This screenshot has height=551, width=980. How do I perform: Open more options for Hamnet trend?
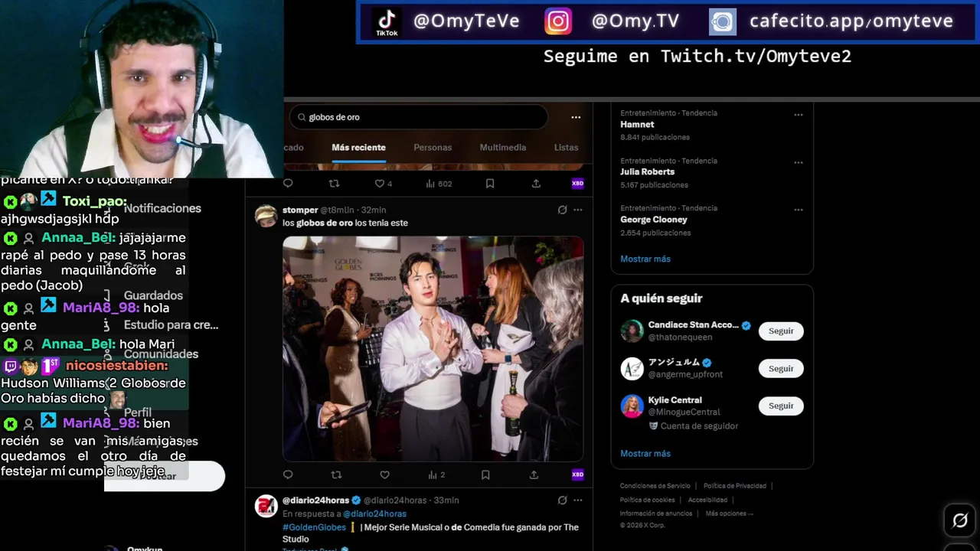pyautogui.click(x=799, y=115)
